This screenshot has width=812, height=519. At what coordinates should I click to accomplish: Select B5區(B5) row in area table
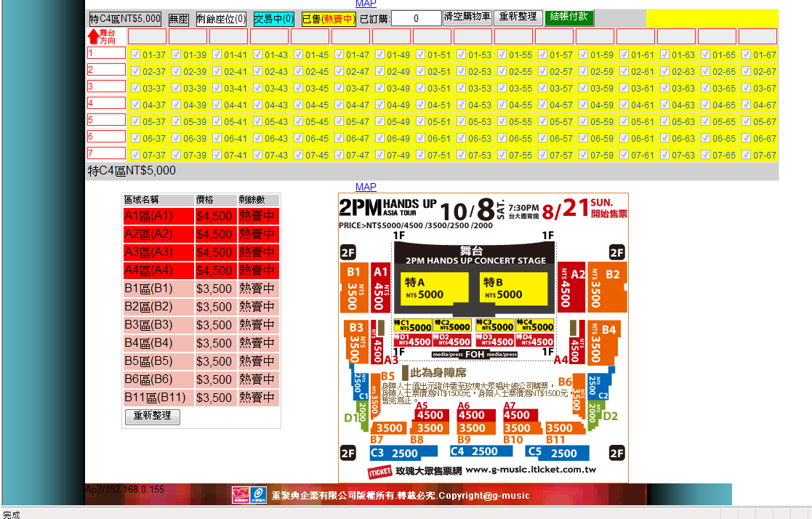[201, 361]
